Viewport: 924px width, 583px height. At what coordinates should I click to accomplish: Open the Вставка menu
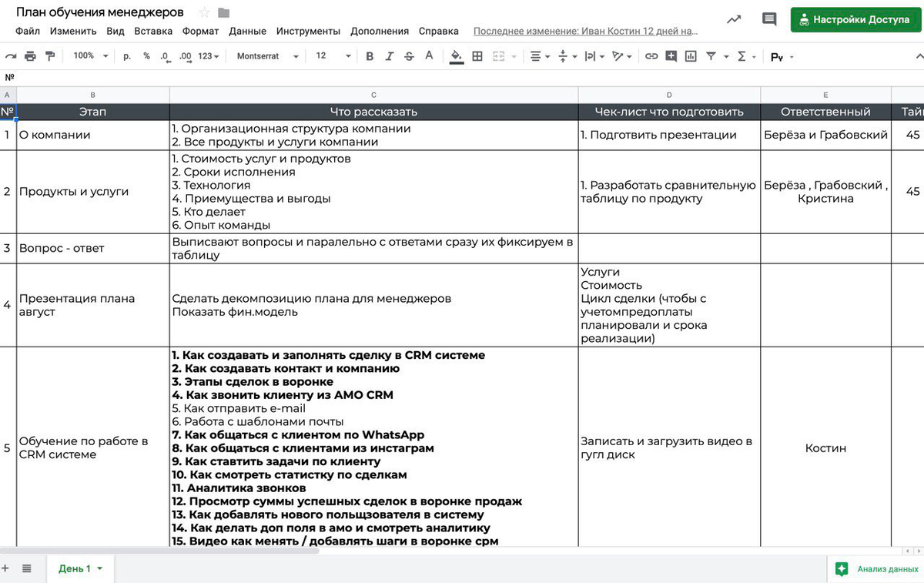pos(153,32)
